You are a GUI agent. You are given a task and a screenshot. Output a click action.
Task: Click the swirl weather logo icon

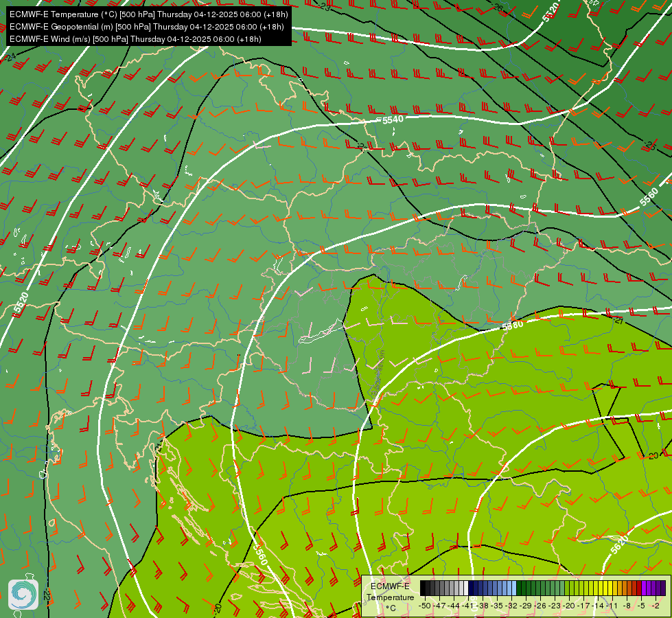click(x=23, y=595)
